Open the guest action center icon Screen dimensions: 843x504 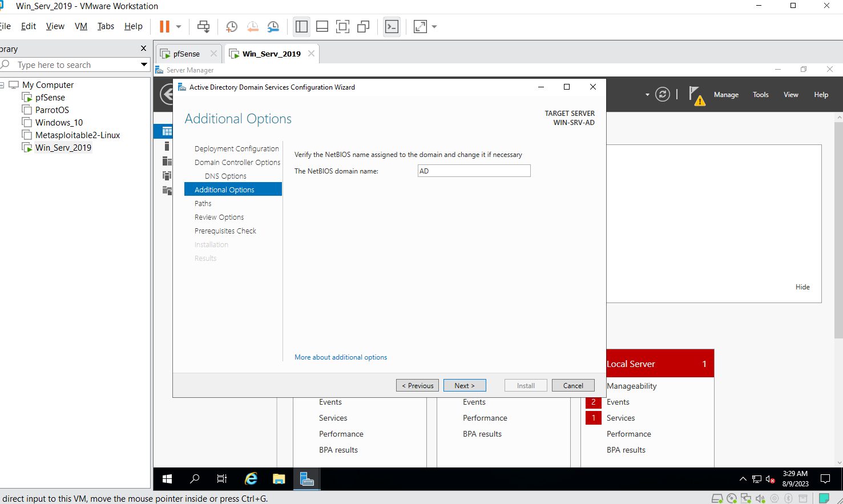[x=825, y=479]
